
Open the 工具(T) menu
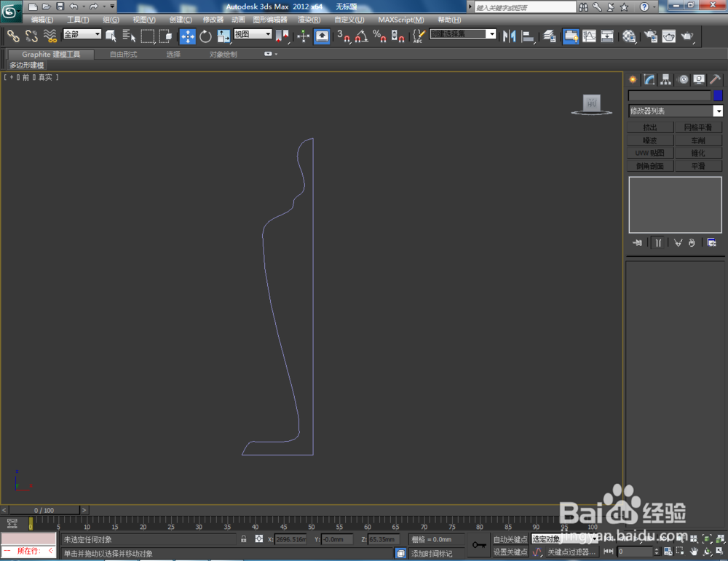pyautogui.click(x=78, y=20)
